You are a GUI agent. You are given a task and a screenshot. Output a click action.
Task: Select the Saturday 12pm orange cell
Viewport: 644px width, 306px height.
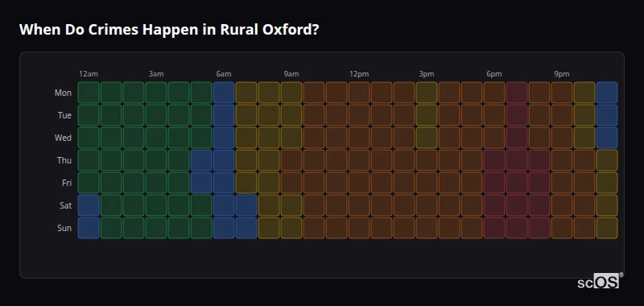[x=359, y=205]
